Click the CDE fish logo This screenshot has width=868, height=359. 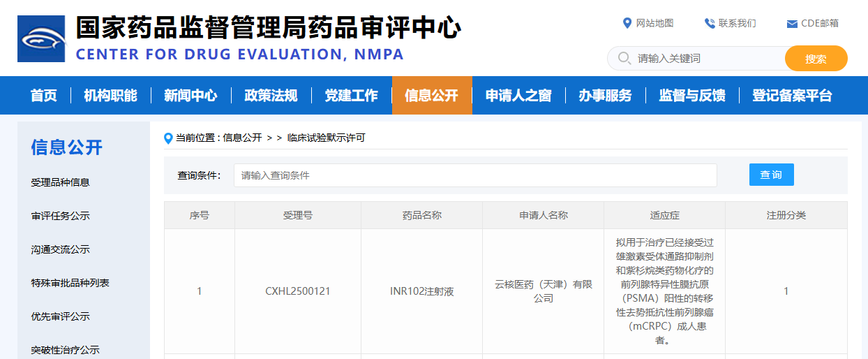point(41,39)
